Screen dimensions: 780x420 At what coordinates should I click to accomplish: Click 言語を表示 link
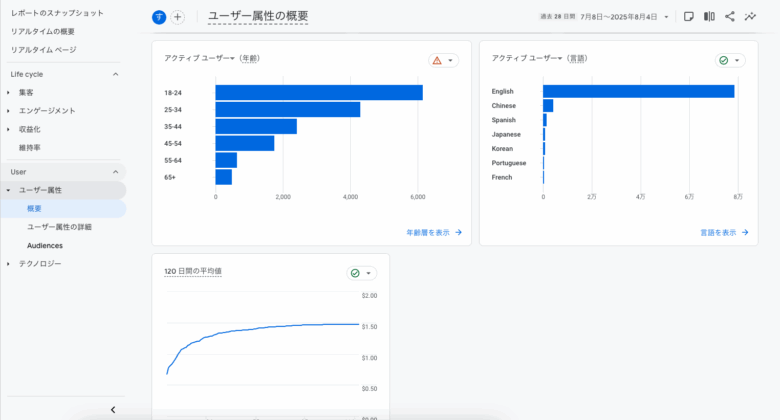[724, 232]
